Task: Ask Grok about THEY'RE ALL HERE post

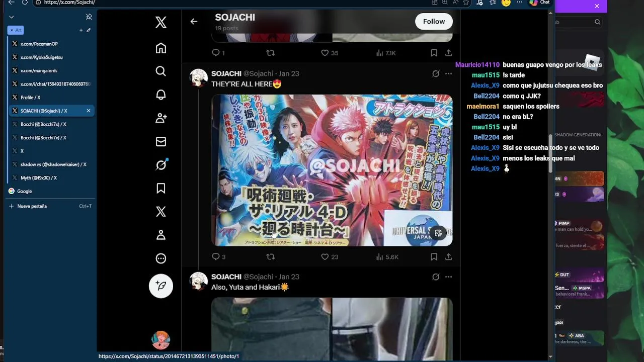Action: [436, 73]
